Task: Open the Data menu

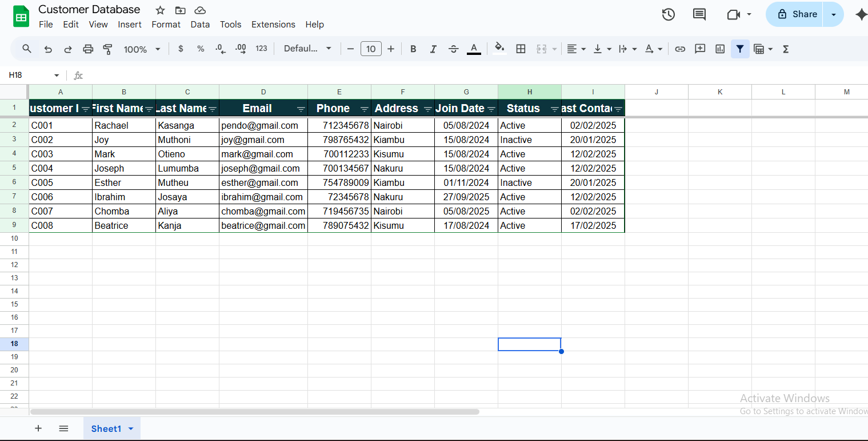Action: [x=200, y=24]
